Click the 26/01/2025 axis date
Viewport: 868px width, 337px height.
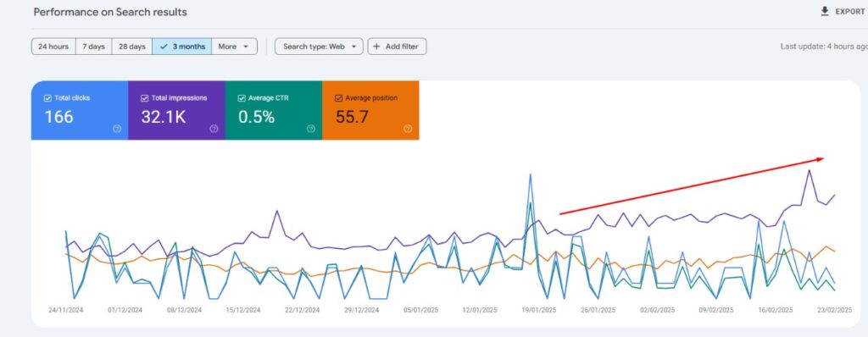pos(598,310)
